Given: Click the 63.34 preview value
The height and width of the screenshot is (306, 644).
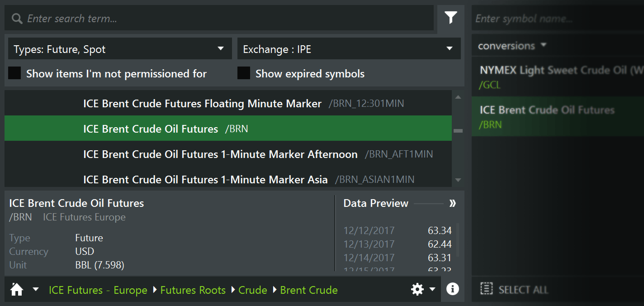Looking at the screenshot, I should coord(440,231).
